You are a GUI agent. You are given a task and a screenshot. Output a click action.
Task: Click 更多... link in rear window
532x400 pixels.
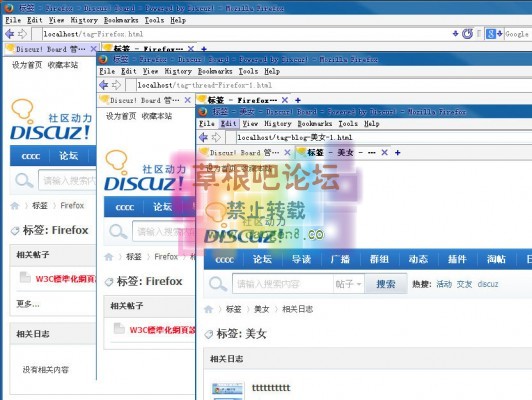click(28, 304)
